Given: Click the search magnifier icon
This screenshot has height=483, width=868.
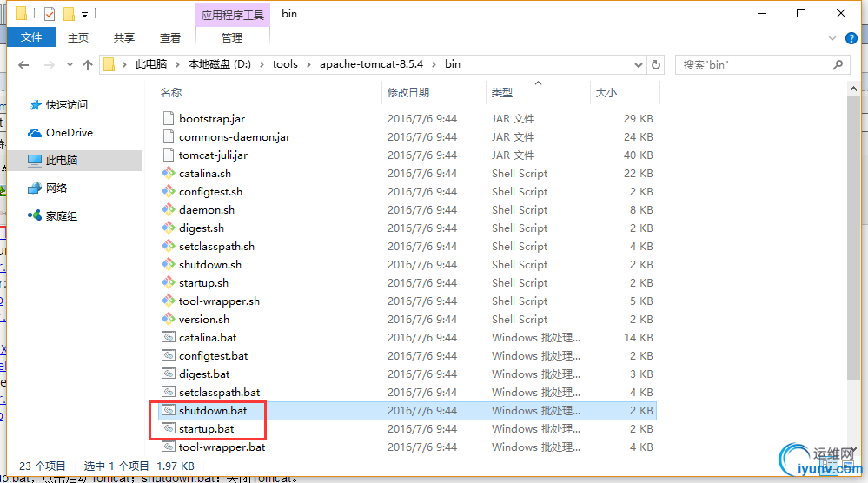Looking at the screenshot, I should (x=838, y=65).
